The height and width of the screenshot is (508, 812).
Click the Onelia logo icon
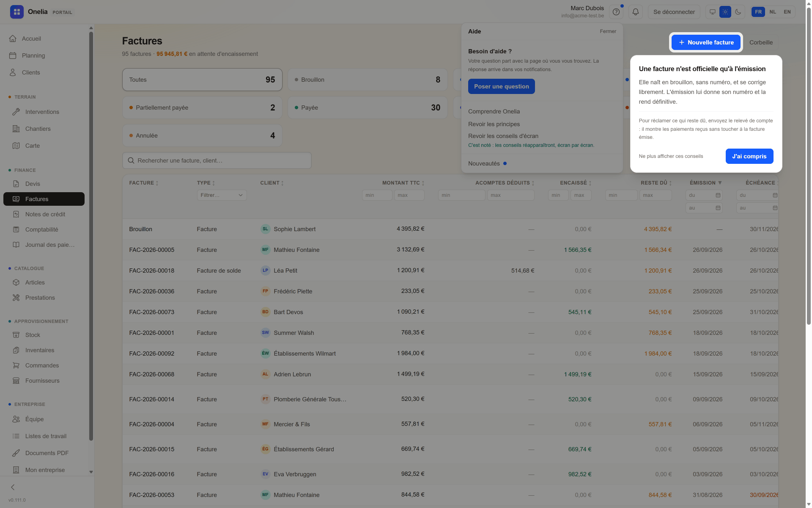point(17,12)
